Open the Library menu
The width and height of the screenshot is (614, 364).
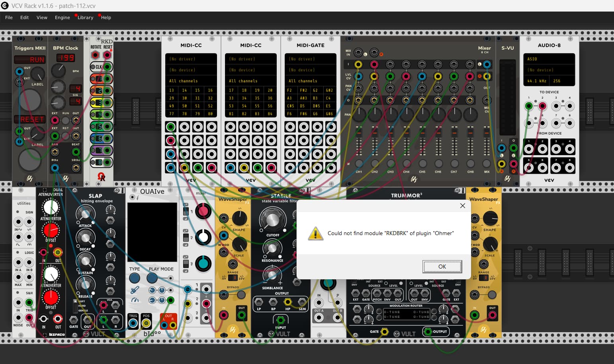(x=85, y=18)
